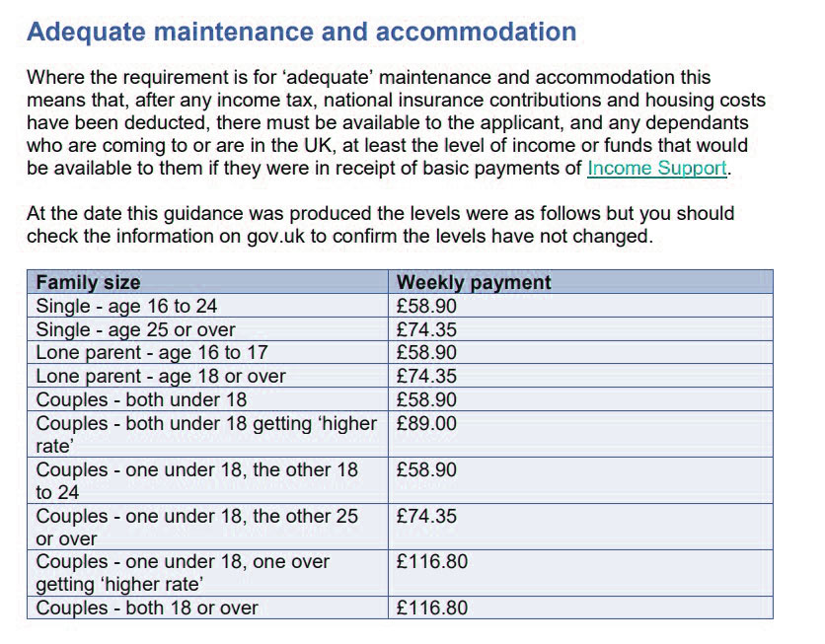Click the 'Lone parent - age 18 or over' cell

[207, 376]
